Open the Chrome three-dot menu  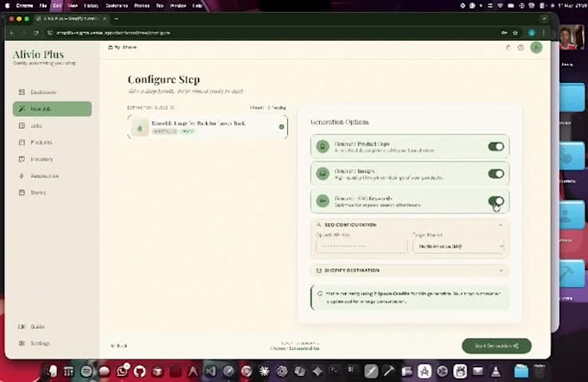pos(544,33)
